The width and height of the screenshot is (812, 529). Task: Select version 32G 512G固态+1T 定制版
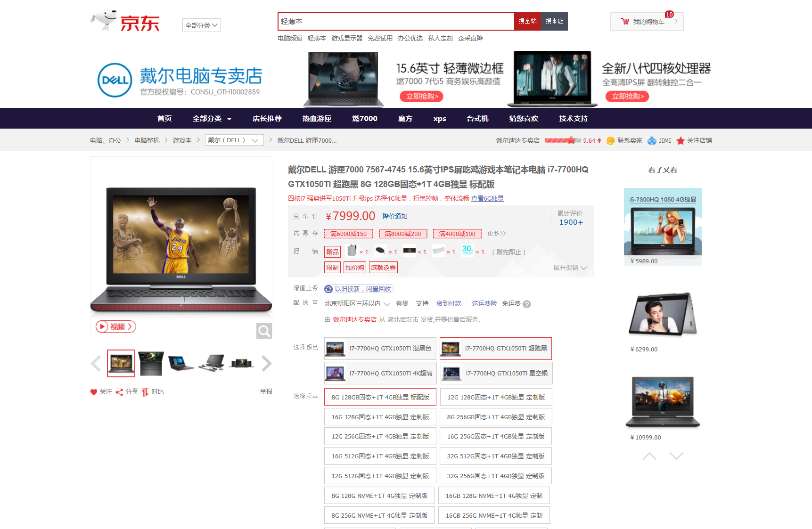pos(496,456)
